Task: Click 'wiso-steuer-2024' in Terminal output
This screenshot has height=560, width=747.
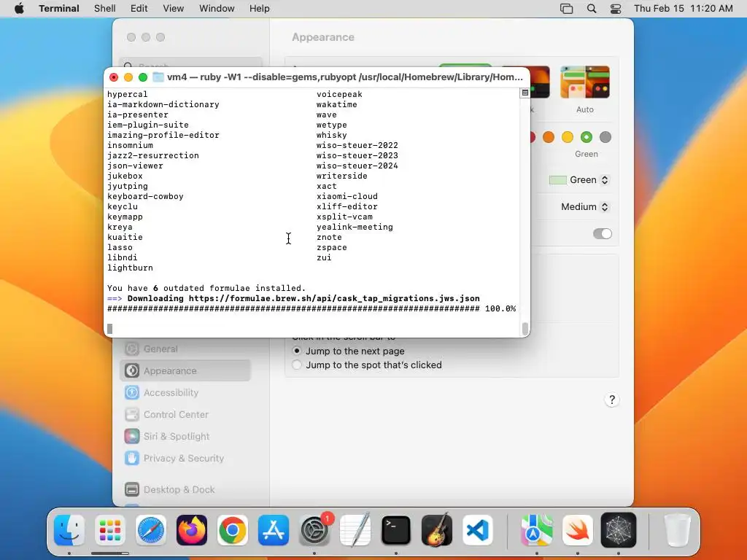Action: [x=357, y=166]
